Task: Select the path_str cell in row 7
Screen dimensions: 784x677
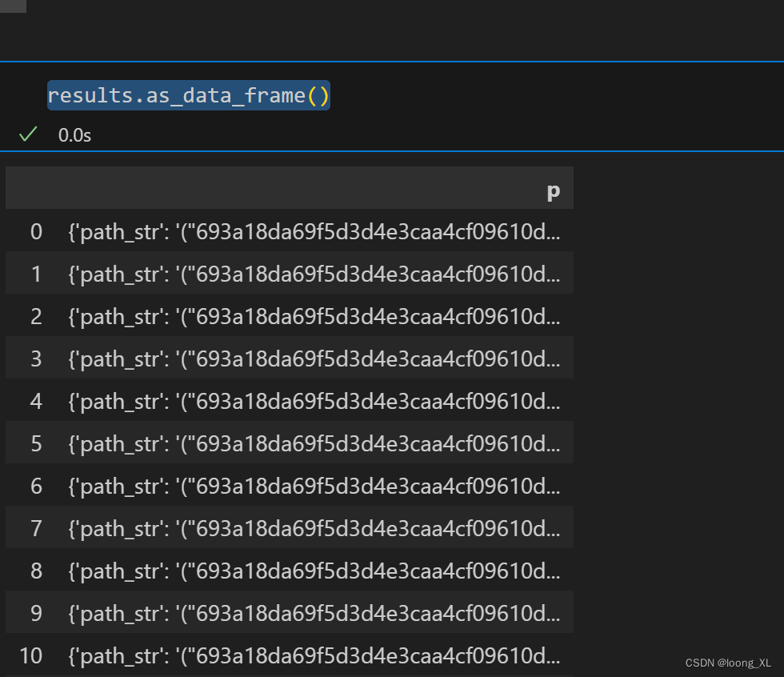Action: (314, 529)
